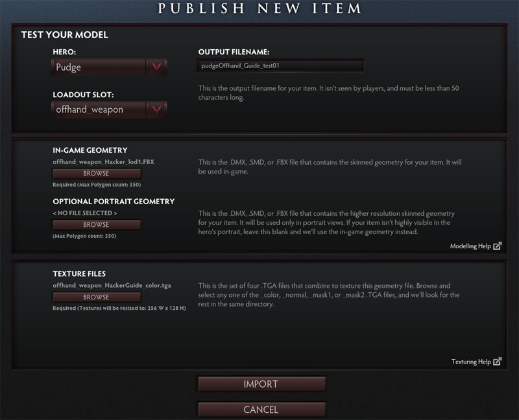Click the red arrow on Loadout Slot dropdown
519x420 pixels.
(156, 110)
